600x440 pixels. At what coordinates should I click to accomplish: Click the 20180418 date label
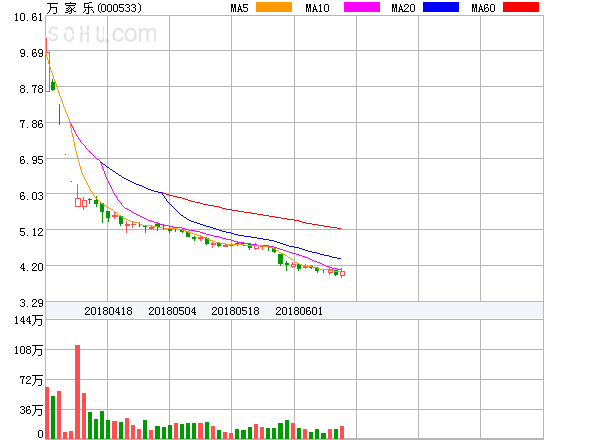pos(108,311)
